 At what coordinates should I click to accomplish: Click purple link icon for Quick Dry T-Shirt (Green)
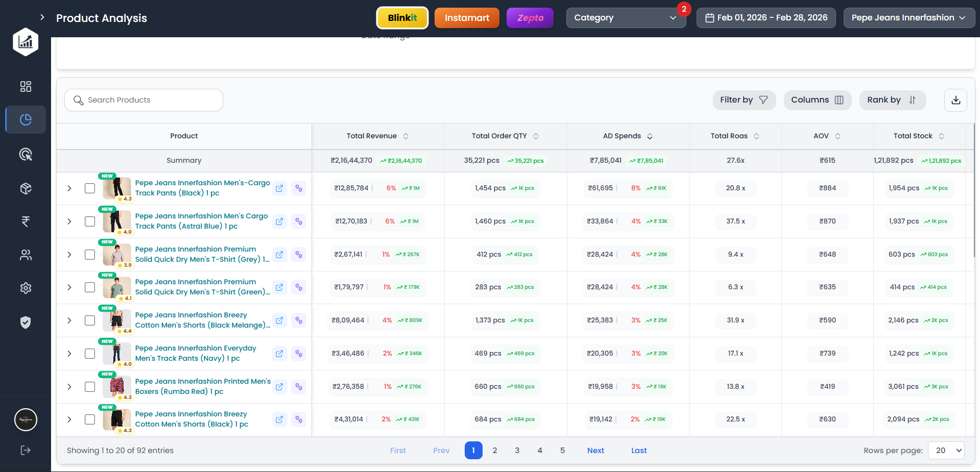click(x=299, y=287)
